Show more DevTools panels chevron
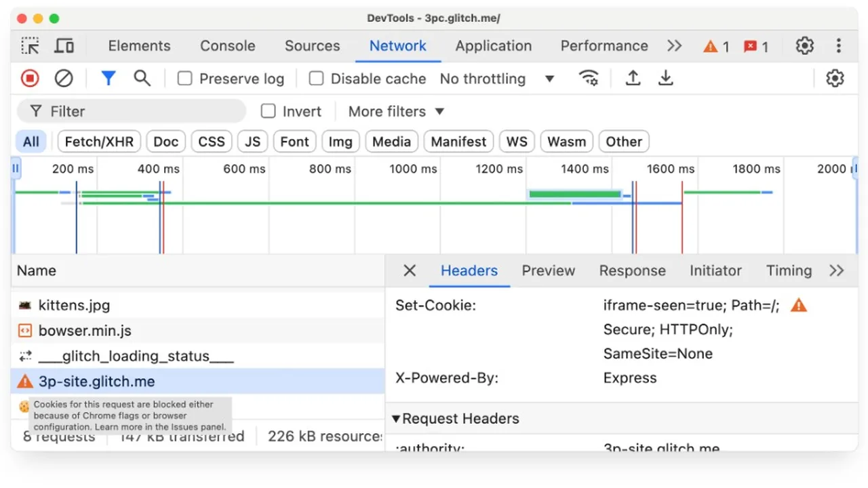Image resolution: width=868 pixels, height=488 pixels. coord(674,46)
